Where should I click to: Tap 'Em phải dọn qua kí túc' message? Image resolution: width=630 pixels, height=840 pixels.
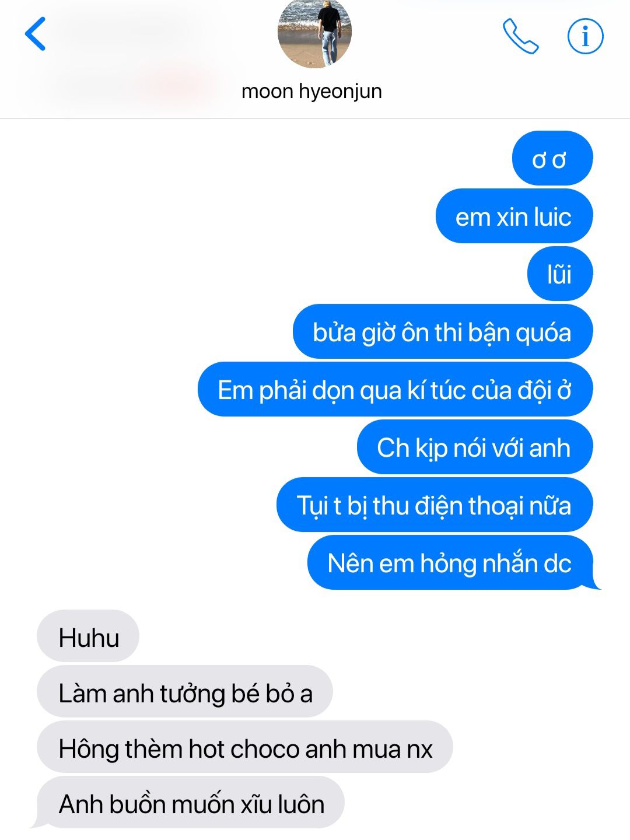[x=395, y=390]
